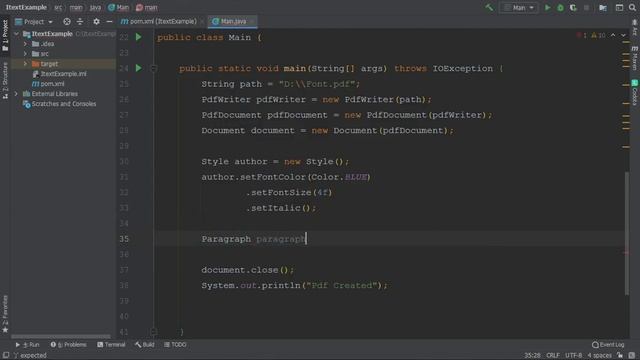640x360 pixels.
Task: Open the Problems tool window tab
Action: [x=69, y=345]
